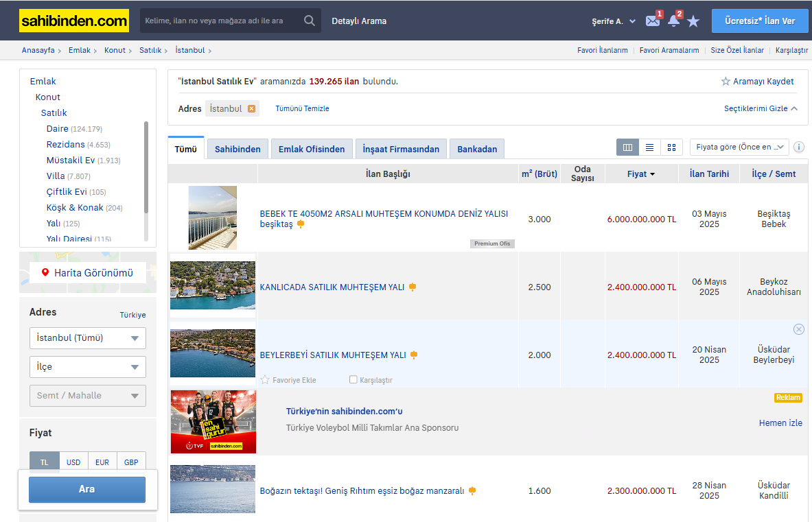Click the info icon beside sorting
The image size is (812, 522).
(799, 147)
